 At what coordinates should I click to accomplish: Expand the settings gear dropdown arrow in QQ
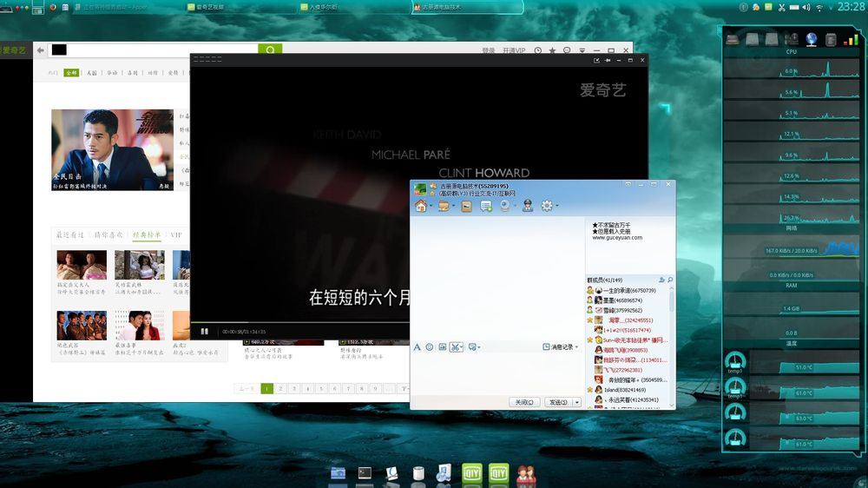point(556,206)
